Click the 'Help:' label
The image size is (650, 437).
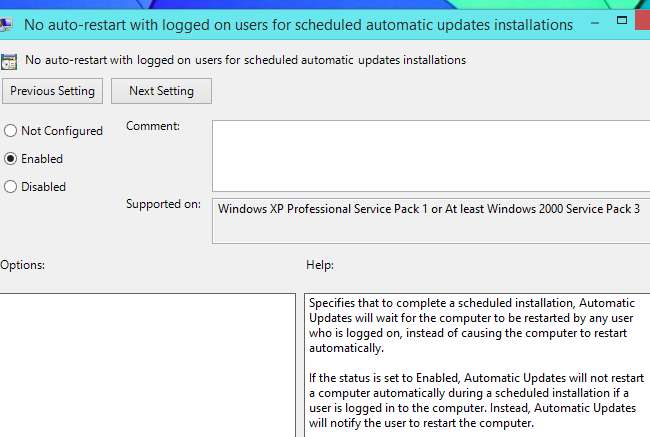pyautogui.click(x=320, y=265)
